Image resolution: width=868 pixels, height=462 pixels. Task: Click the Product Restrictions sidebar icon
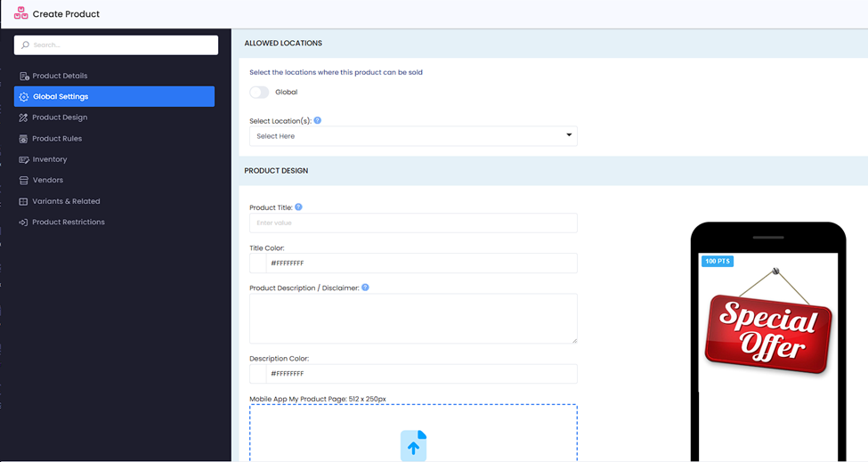23,223
